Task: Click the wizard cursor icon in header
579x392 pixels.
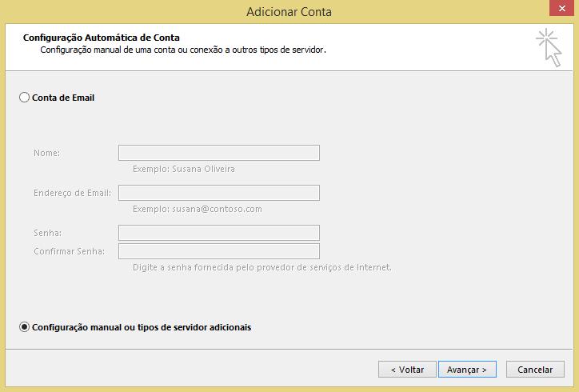Action: (x=549, y=48)
